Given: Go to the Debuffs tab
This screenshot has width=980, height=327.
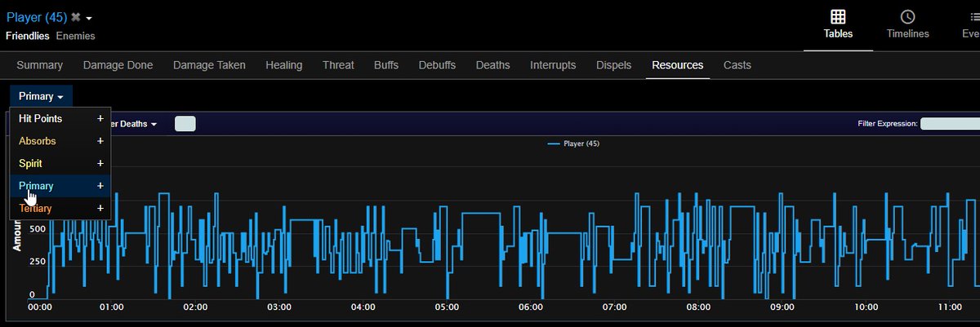Looking at the screenshot, I should tap(437, 65).
